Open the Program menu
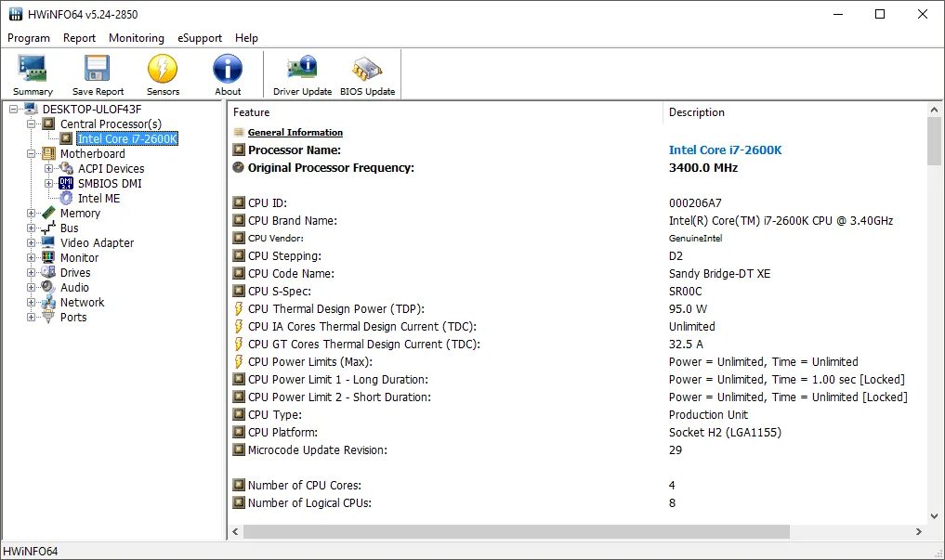945x560 pixels. click(28, 38)
